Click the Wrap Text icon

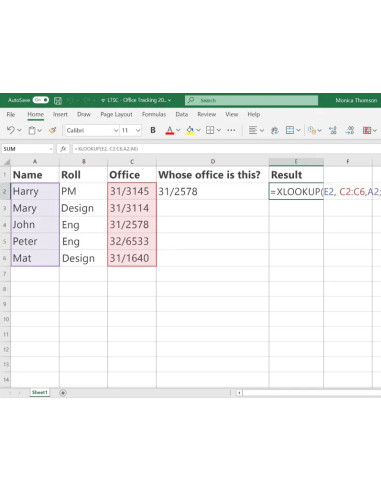pyautogui.click(x=275, y=130)
